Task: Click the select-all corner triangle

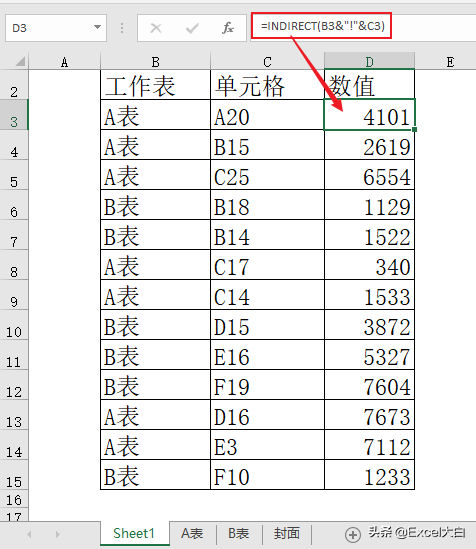Action: point(20,62)
